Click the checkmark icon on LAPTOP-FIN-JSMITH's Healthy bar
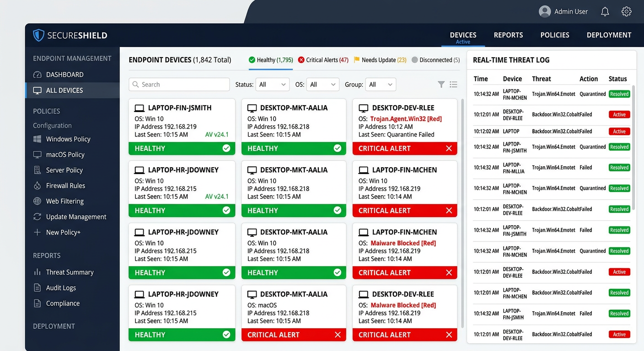 226,148
